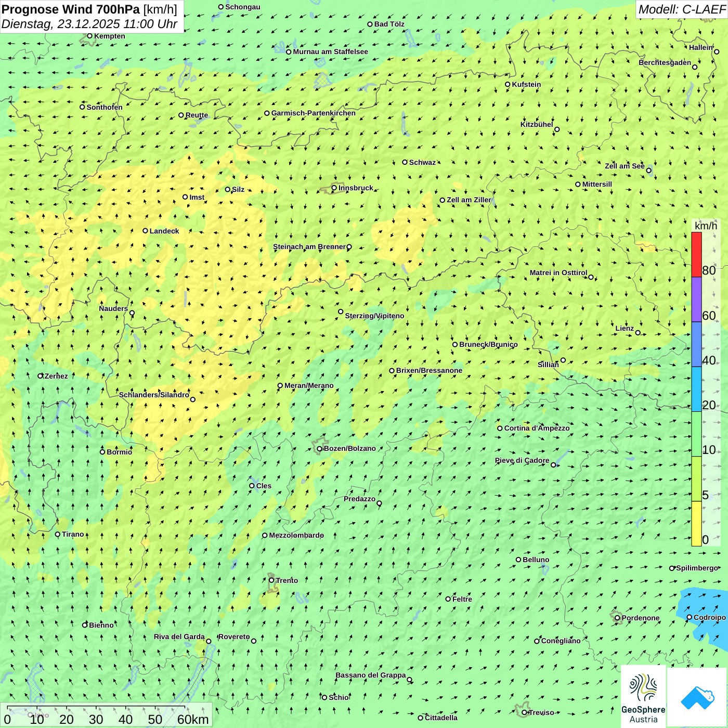Click the Mittersill town label
Image resolution: width=728 pixels, height=728 pixels.
point(597,184)
